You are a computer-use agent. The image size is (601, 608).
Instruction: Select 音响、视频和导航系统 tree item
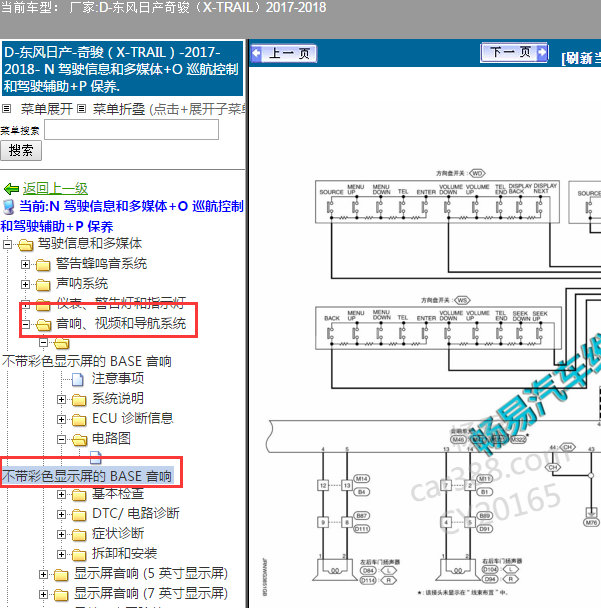(121, 323)
